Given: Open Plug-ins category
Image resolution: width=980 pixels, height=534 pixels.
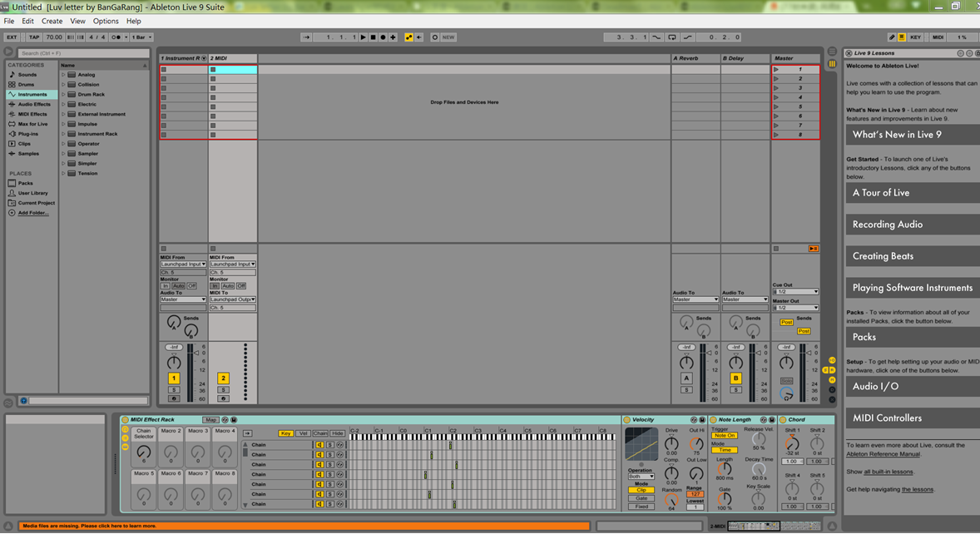Looking at the screenshot, I should point(27,134).
